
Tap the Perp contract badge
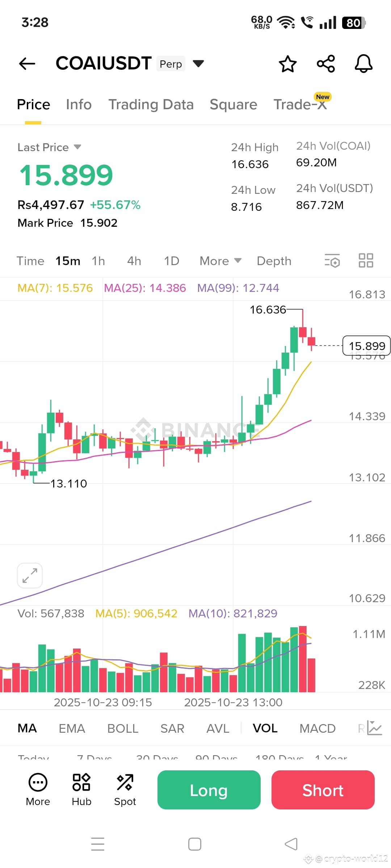pyautogui.click(x=171, y=64)
